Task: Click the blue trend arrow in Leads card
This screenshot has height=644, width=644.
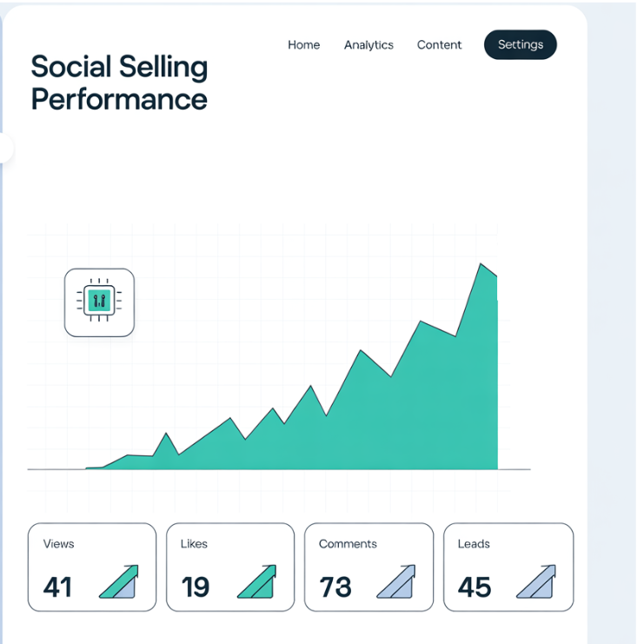Action: [x=535, y=582]
